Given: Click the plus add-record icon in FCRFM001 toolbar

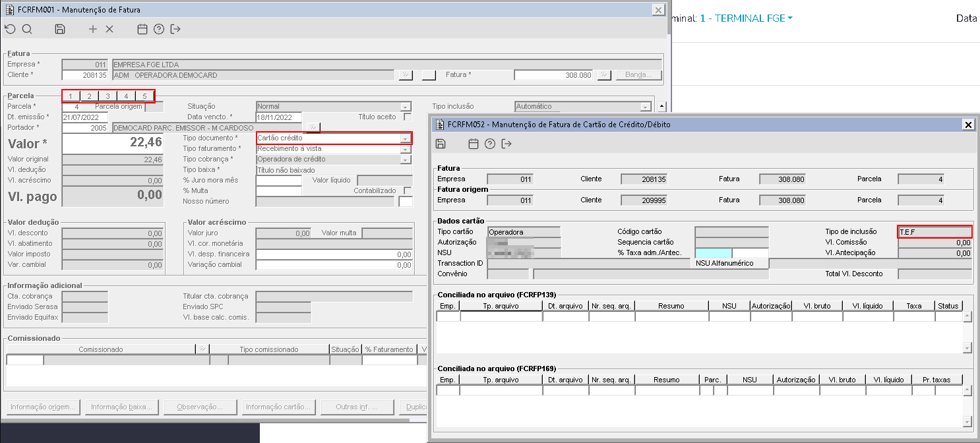Looking at the screenshot, I should click(x=93, y=29).
